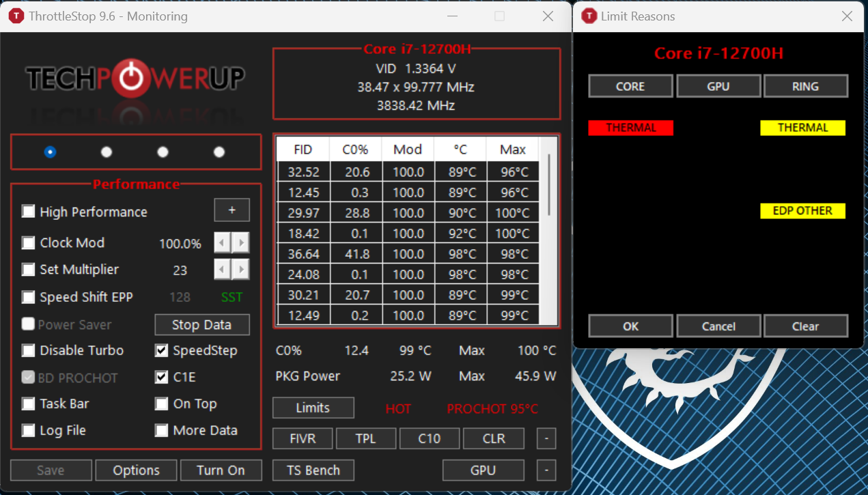The image size is (868, 495).
Task: Close the Limit Reasons window
Action: click(x=847, y=16)
